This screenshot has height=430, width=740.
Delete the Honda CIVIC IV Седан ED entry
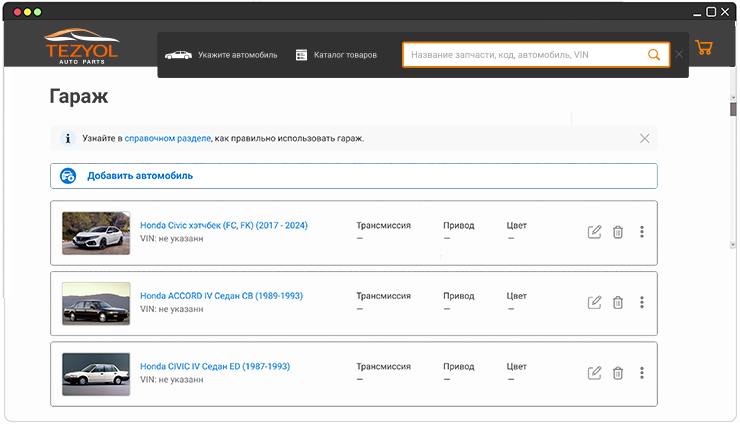(x=618, y=373)
